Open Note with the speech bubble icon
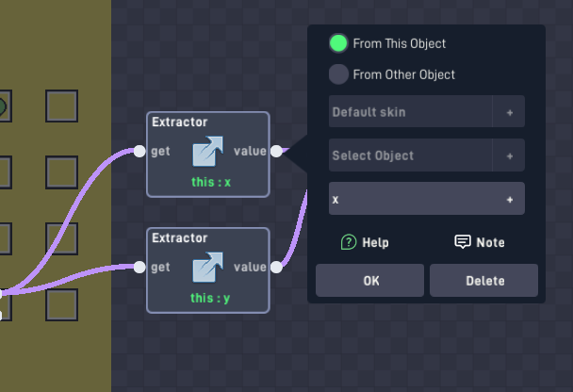 pyautogui.click(x=463, y=241)
